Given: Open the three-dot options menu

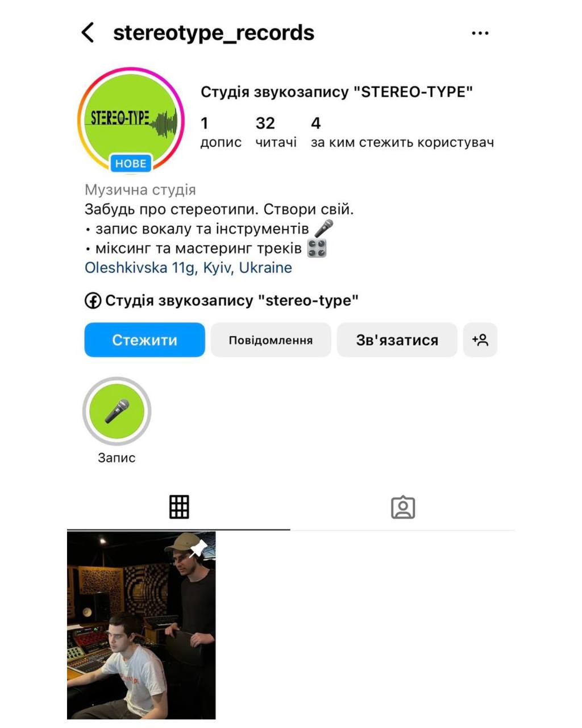Looking at the screenshot, I should point(480,33).
